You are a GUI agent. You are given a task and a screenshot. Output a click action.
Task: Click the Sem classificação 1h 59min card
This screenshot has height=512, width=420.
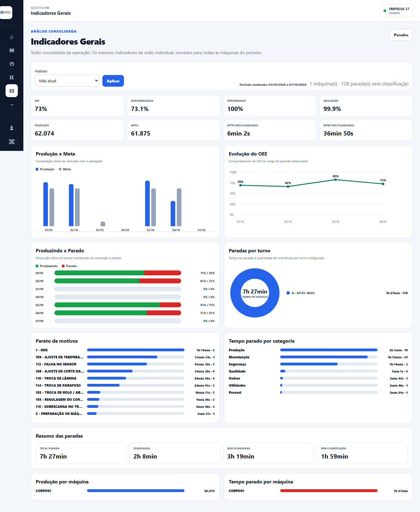(x=362, y=453)
